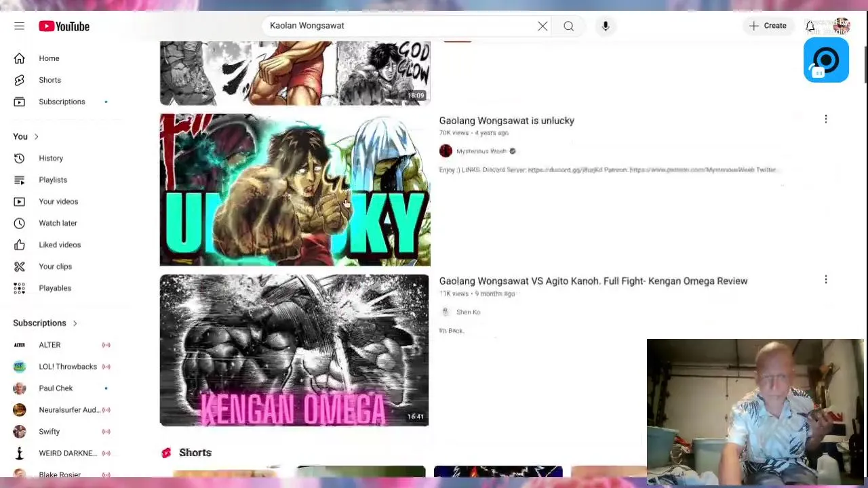Click Mysterious Weeb channel avatar
868x488 pixels.
[x=446, y=151]
